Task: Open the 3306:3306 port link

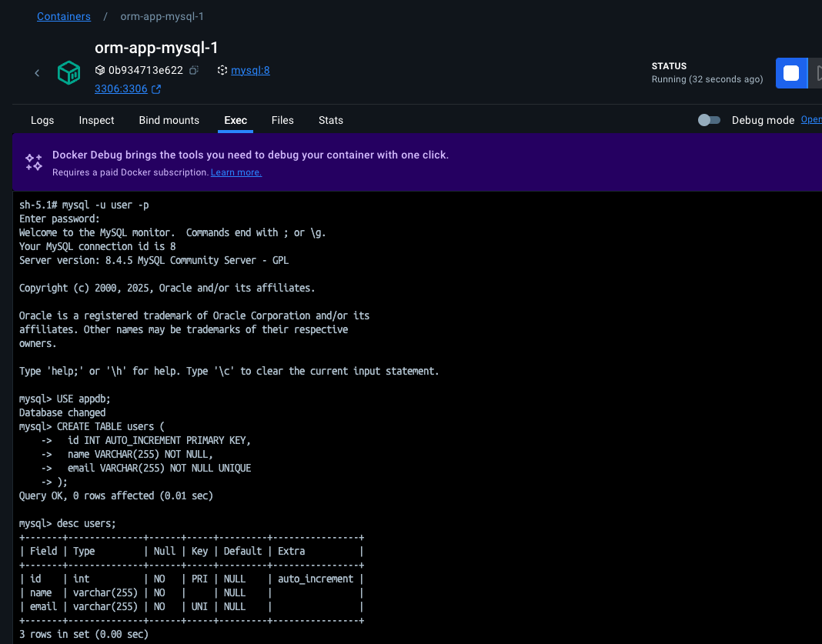Action: (121, 88)
